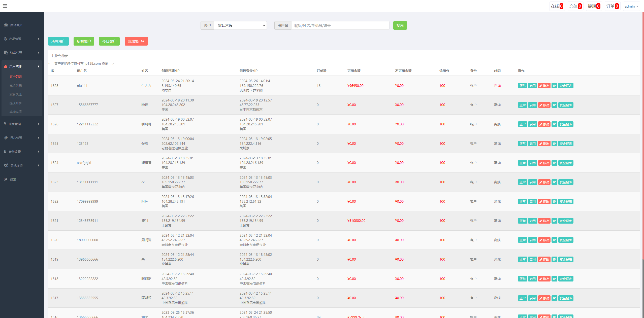The width and height of the screenshot is (644, 318).
Task: Open the 类型 dropdown selector
Action: (x=240, y=25)
